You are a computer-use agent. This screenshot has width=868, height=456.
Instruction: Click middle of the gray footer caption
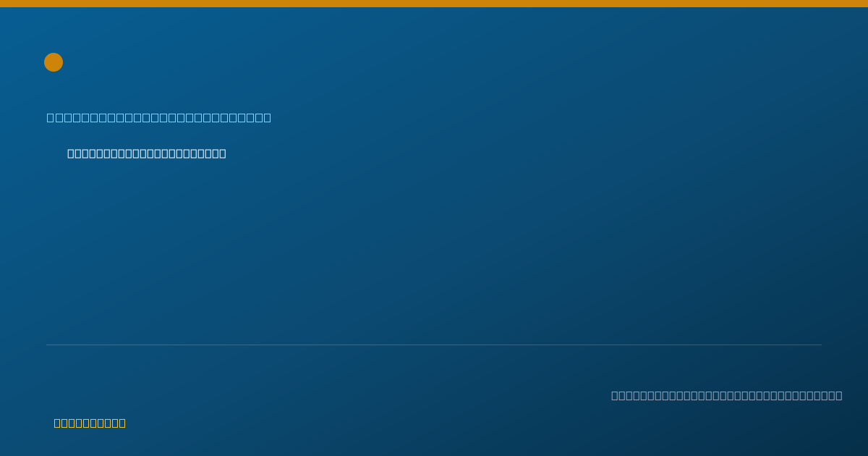coord(727,395)
